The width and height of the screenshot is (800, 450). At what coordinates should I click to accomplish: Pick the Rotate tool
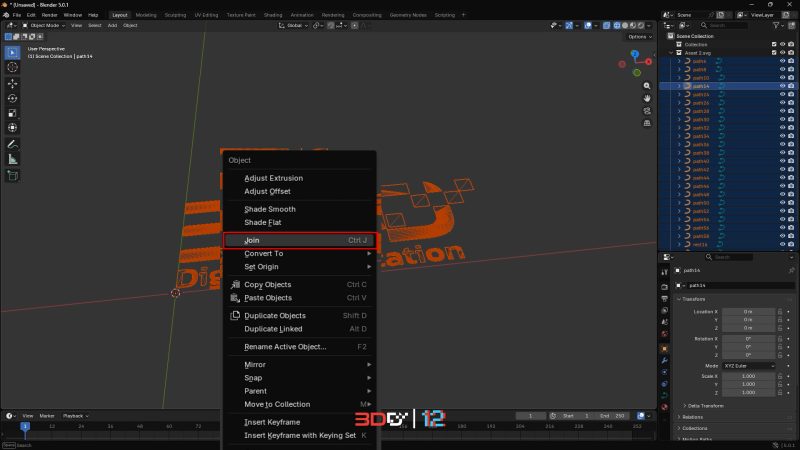point(12,98)
